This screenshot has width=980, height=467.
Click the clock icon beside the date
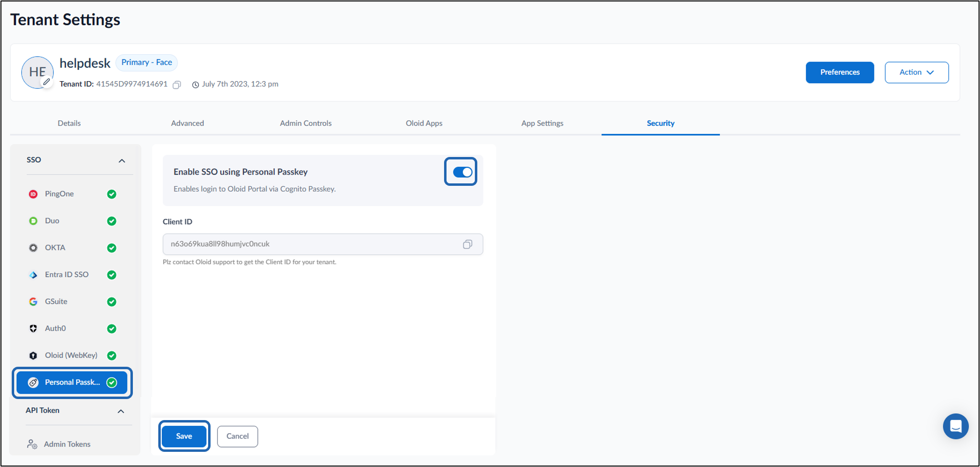tap(195, 85)
